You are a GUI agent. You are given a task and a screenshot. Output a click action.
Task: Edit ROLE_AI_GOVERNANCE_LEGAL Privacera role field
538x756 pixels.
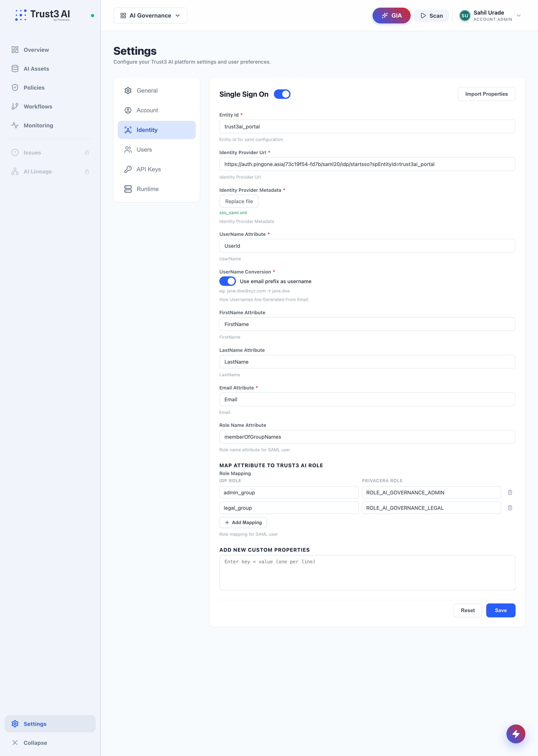431,508
